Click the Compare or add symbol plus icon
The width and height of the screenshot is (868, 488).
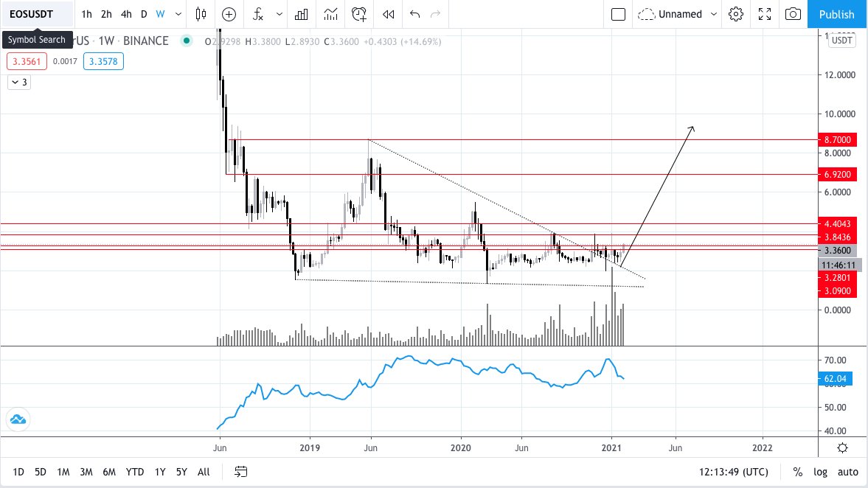point(229,15)
